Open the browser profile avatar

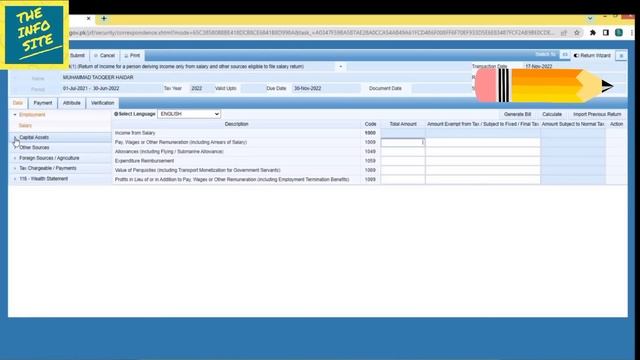click(x=619, y=33)
